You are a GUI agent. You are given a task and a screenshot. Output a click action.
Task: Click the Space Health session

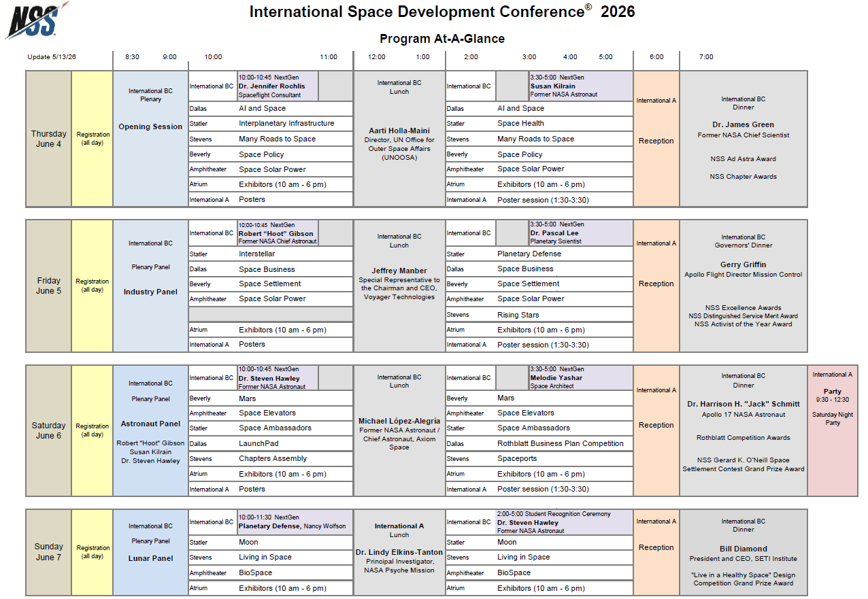point(520,123)
